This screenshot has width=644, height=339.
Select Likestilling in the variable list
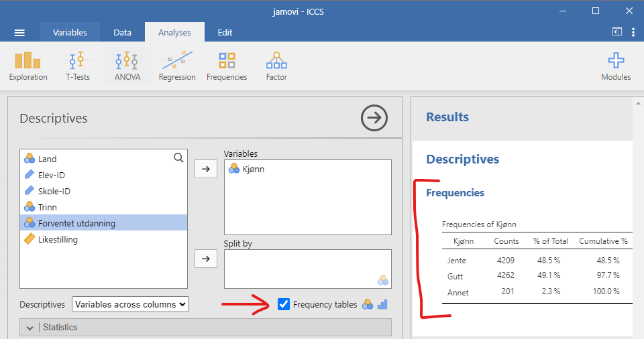pos(58,239)
